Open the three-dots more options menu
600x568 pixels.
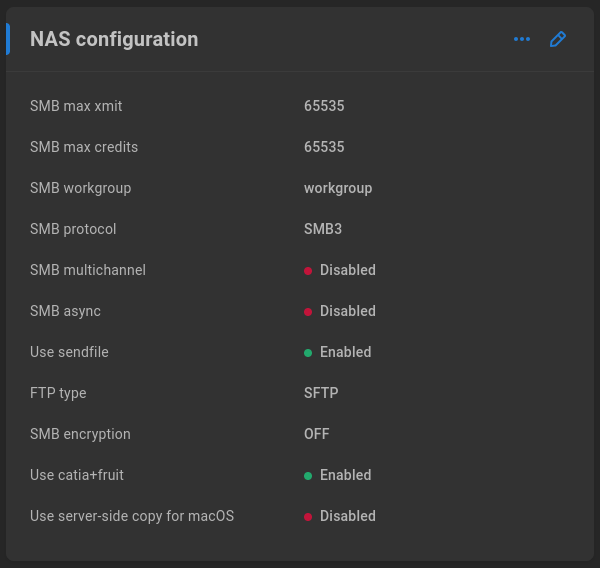(522, 39)
